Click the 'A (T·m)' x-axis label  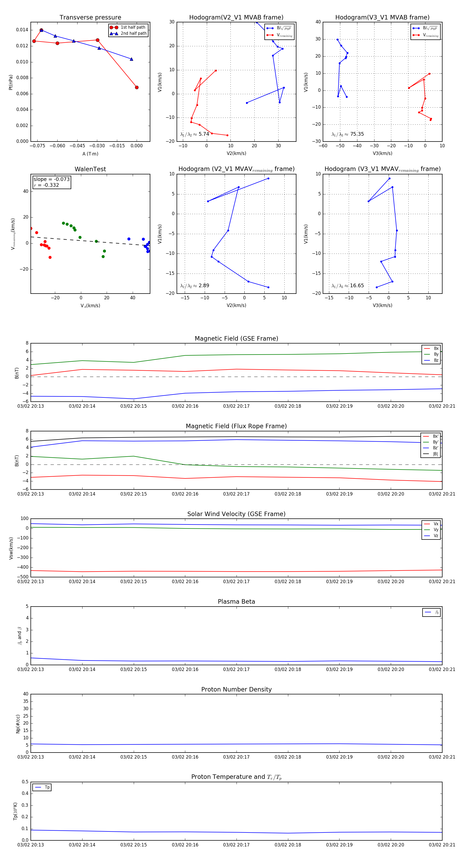(x=90, y=154)
